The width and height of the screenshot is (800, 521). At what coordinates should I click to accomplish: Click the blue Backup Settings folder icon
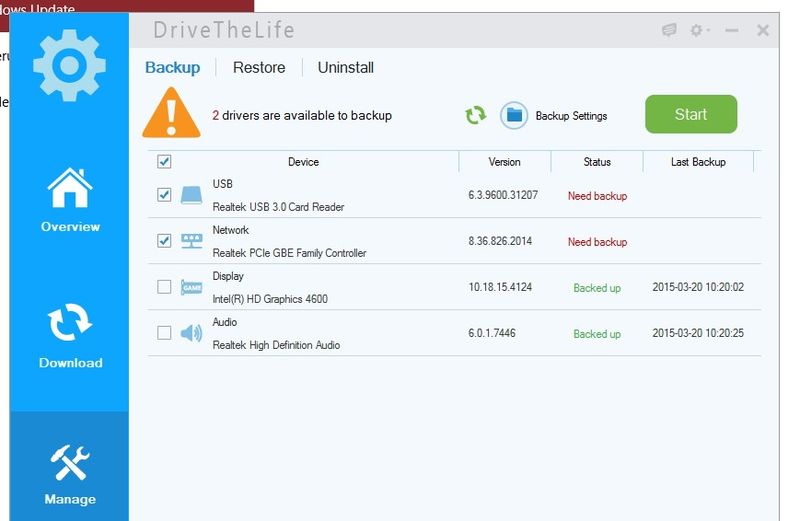tap(514, 115)
